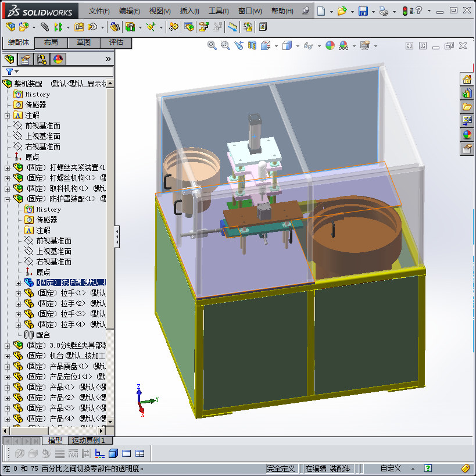
Task: Switch to the 评估 tab
Action: (116, 42)
